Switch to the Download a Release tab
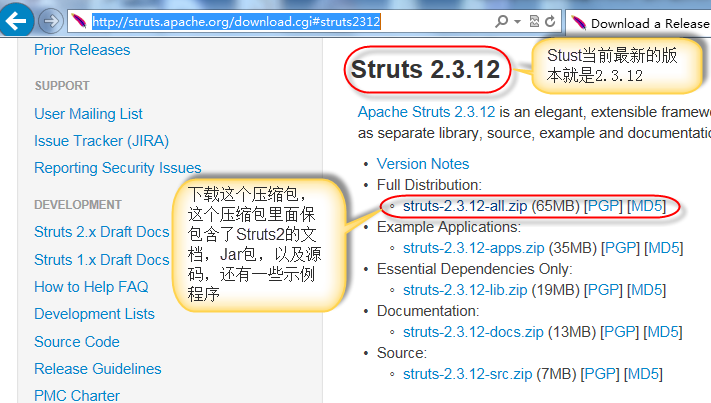The image size is (711, 403). point(639,23)
